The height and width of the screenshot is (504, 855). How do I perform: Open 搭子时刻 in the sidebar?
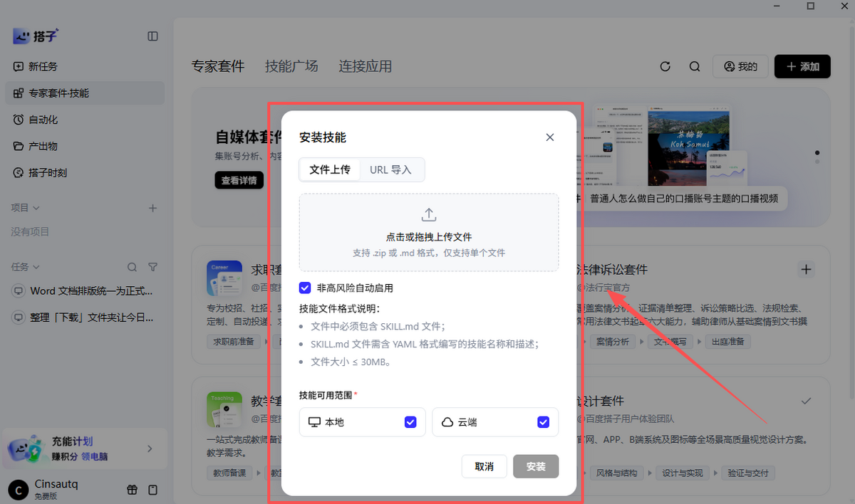click(x=85, y=172)
